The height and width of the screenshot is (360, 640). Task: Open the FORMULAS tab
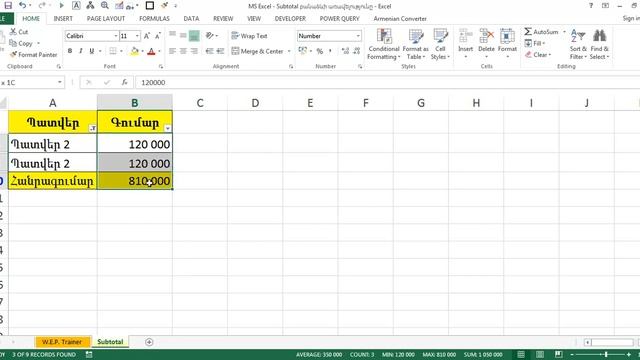(x=154, y=19)
